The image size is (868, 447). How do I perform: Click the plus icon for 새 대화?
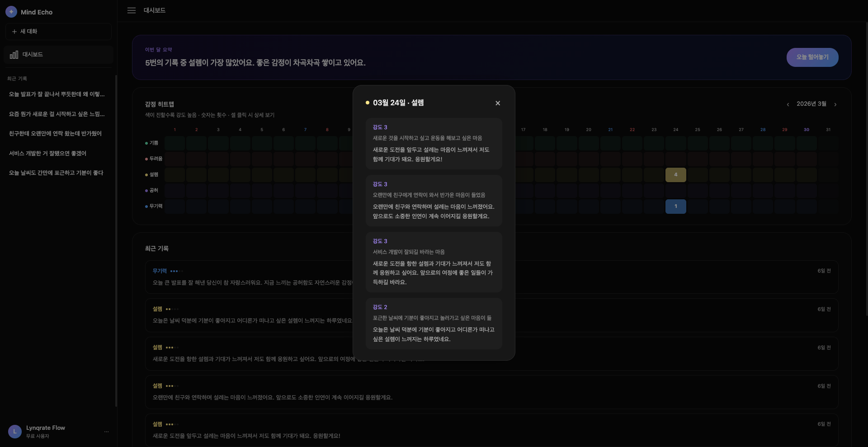14,32
